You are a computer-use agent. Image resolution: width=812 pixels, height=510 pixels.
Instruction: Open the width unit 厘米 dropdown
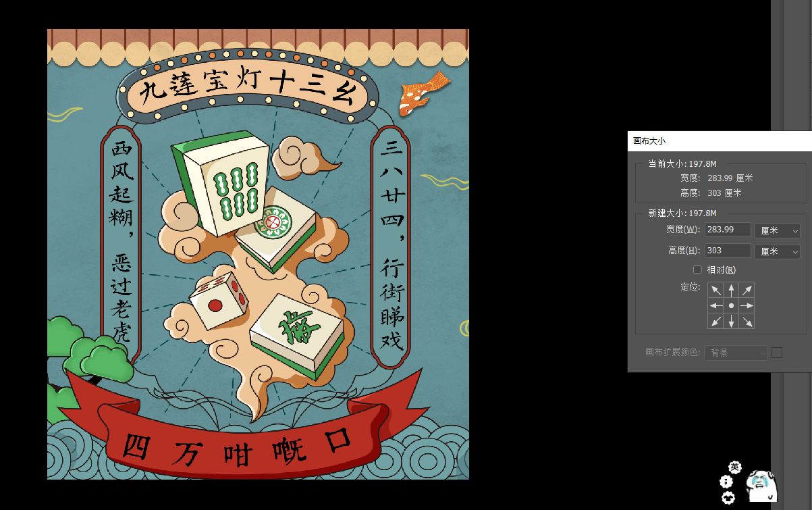[x=777, y=230]
